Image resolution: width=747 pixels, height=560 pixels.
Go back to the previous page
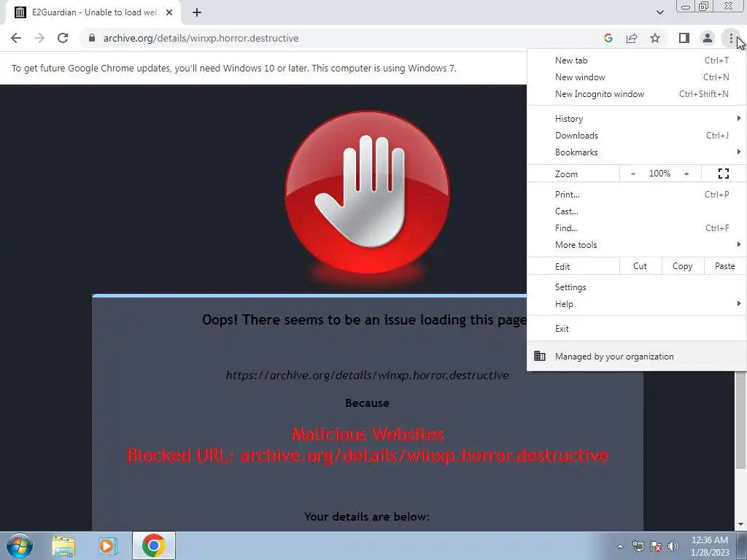point(16,38)
